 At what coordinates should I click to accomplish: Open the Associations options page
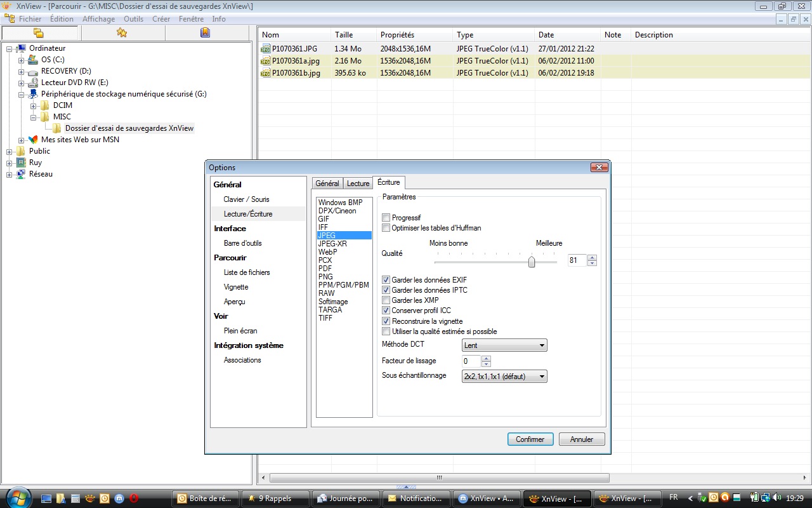pyautogui.click(x=242, y=360)
